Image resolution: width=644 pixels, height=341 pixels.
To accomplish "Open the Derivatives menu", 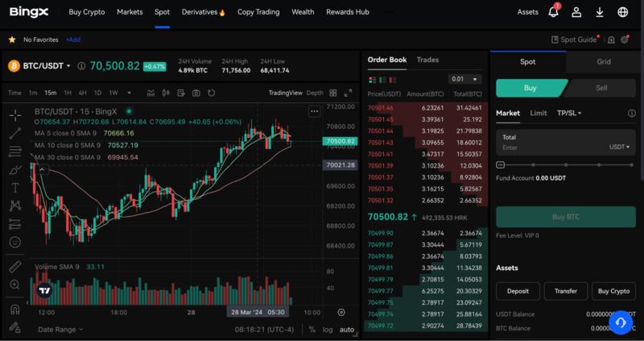I will [204, 12].
